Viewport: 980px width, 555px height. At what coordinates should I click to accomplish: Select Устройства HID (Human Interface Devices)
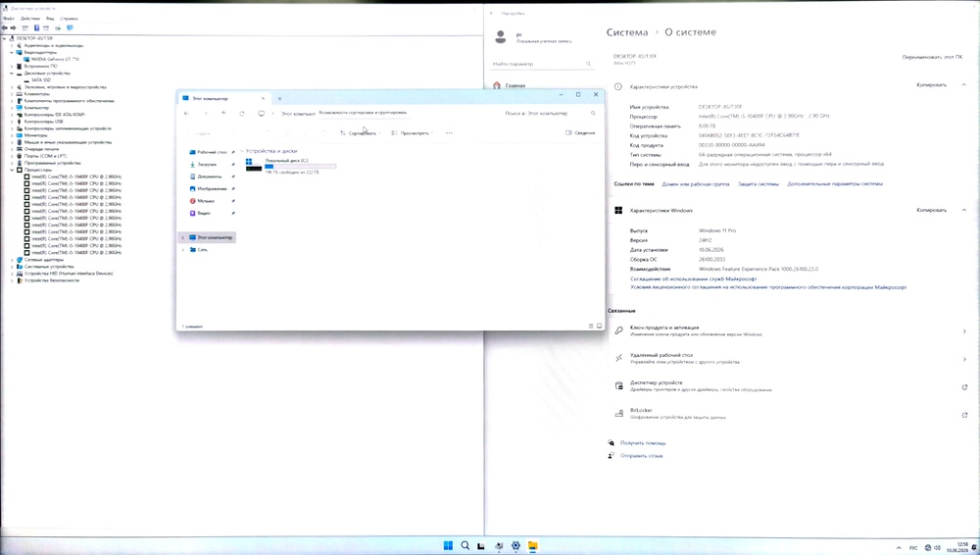pos(69,274)
